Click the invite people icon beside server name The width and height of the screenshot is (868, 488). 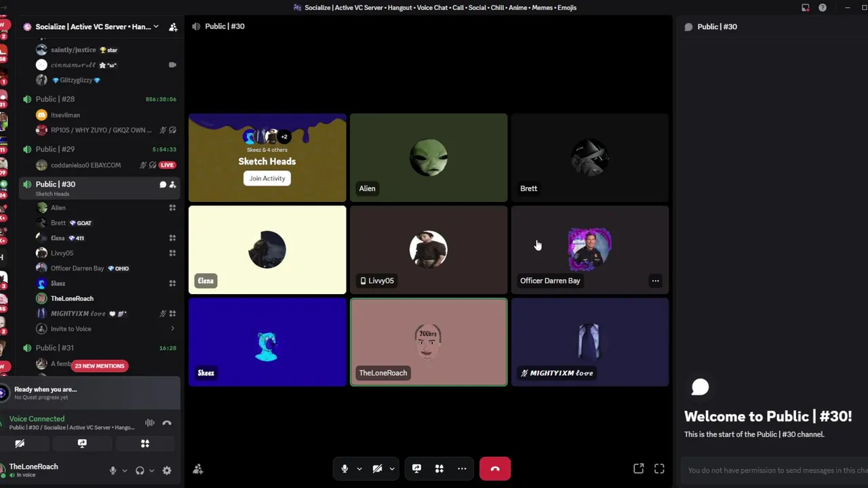coord(173,26)
